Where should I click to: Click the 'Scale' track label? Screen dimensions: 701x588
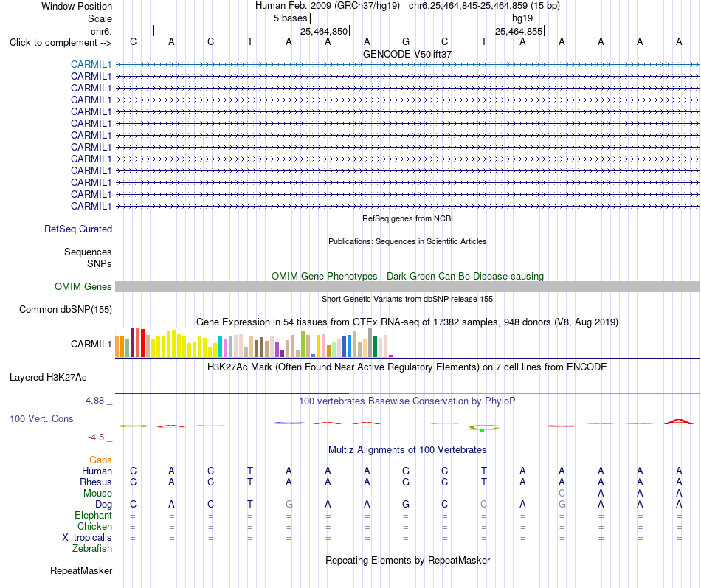click(x=100, y=18)
